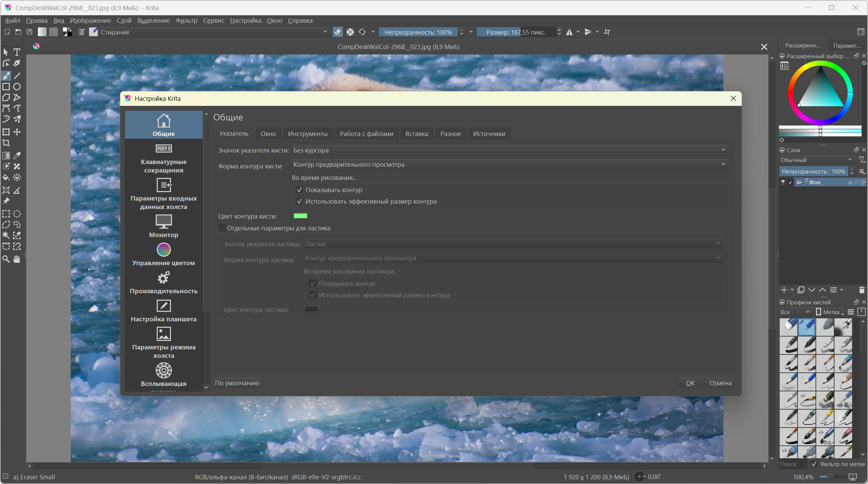Pick the Zoom magnifier tool
This screenshot has width=868, height=484.
pos(6,259)
